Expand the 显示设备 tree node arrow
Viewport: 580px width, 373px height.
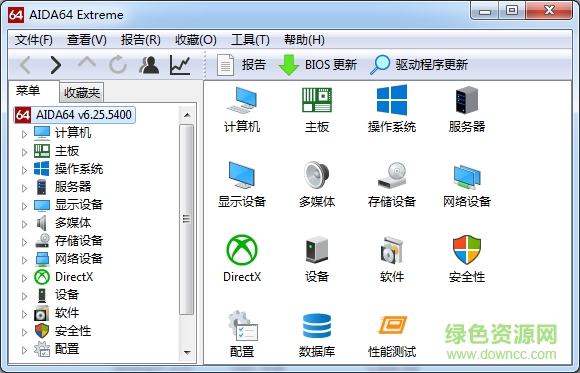24,206
